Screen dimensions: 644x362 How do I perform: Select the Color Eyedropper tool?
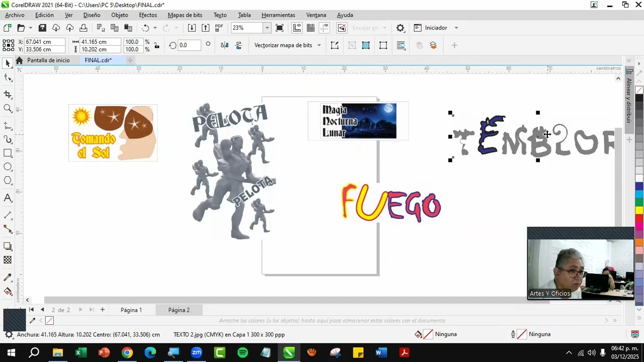(8, 278)
